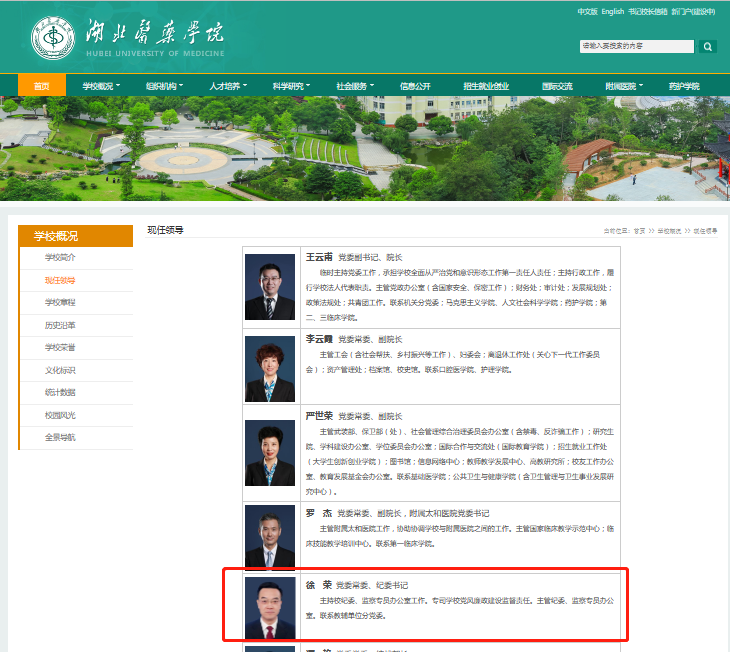
Task: Click the search magnifier icon button
Action: (x=708, y=47)
